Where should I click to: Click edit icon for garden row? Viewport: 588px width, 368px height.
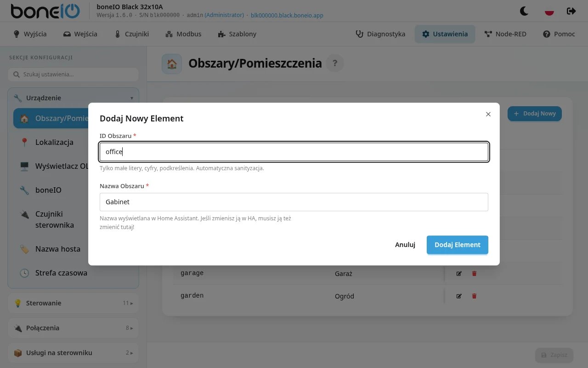point(459,296)
